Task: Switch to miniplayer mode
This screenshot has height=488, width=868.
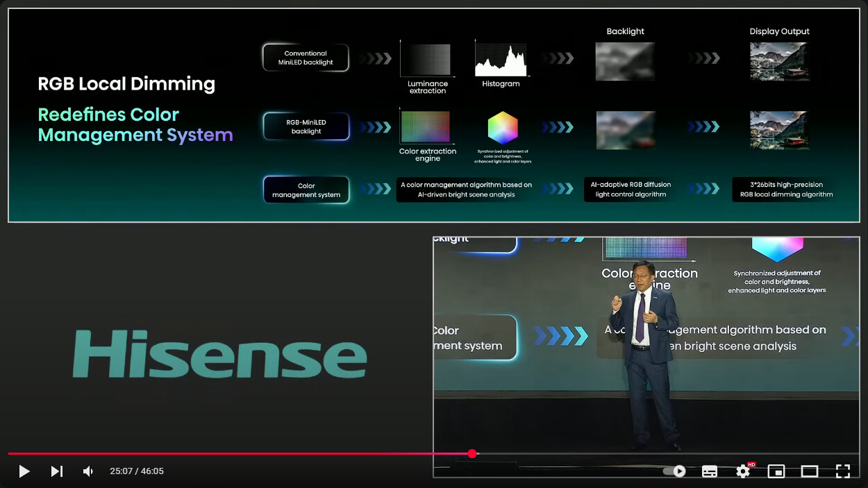Action: coord(776,471)
